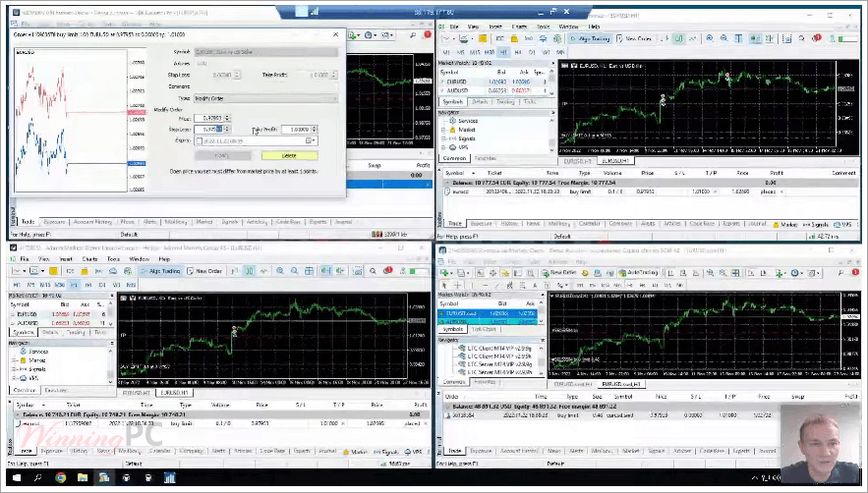Viewport: 868px width, 493px height.
Task: Click Services item in top-right Navigator
Action: tap(467, 121)
